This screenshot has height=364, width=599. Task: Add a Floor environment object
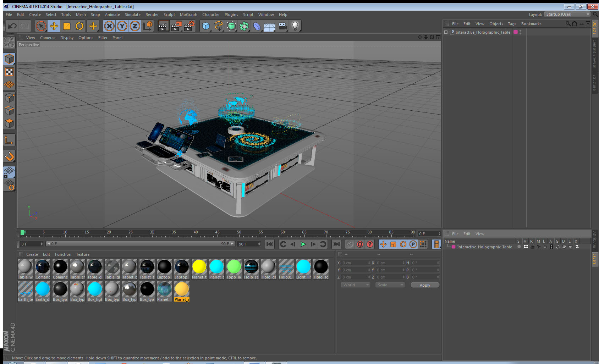coord(270,26)
